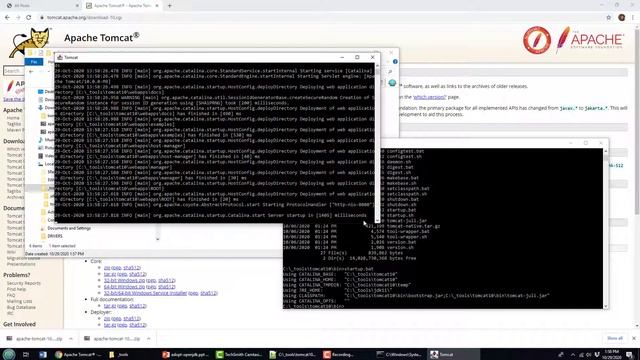This screenshot has height=360, width=640.
Task: Switch to TechSmith Camtasia taskbar item
Action: [240, 354]
